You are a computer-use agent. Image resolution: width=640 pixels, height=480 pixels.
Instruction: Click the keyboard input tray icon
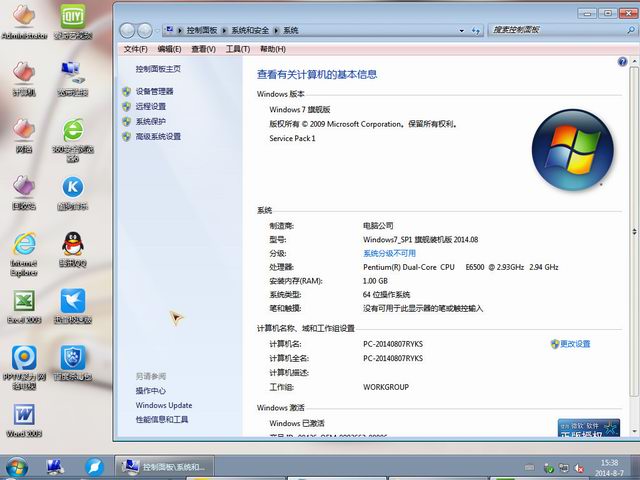click(529, 468)
